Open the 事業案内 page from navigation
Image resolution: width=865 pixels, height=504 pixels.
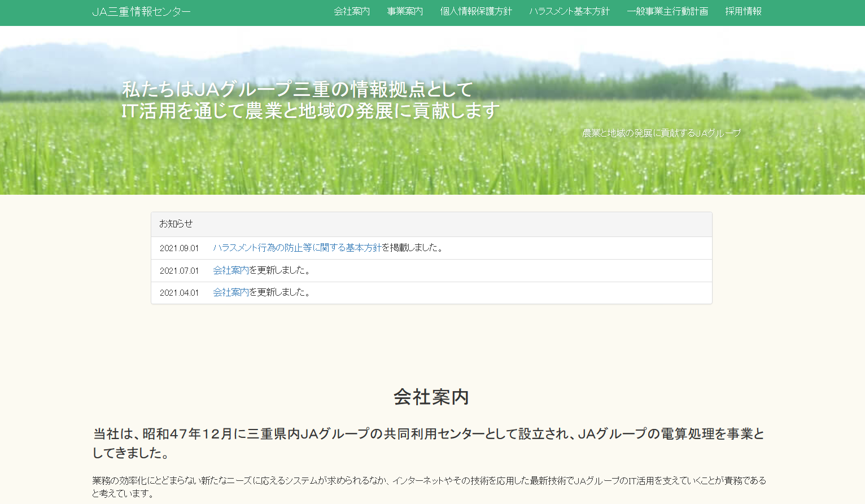(x=404, y=11)
